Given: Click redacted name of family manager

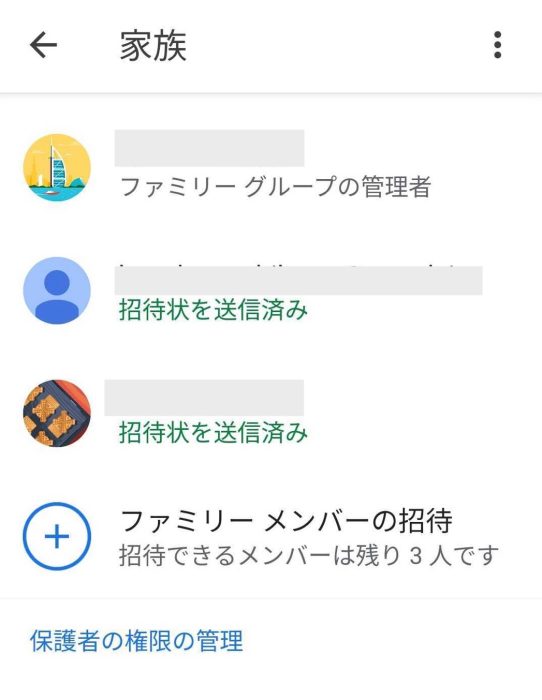Looking at the screenshot, I should [209, 148].
